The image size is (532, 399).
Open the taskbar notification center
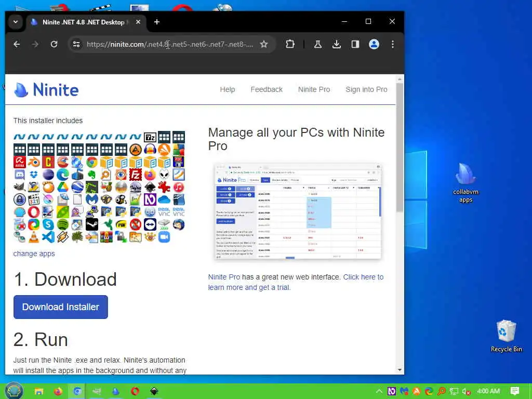(515, 392)
